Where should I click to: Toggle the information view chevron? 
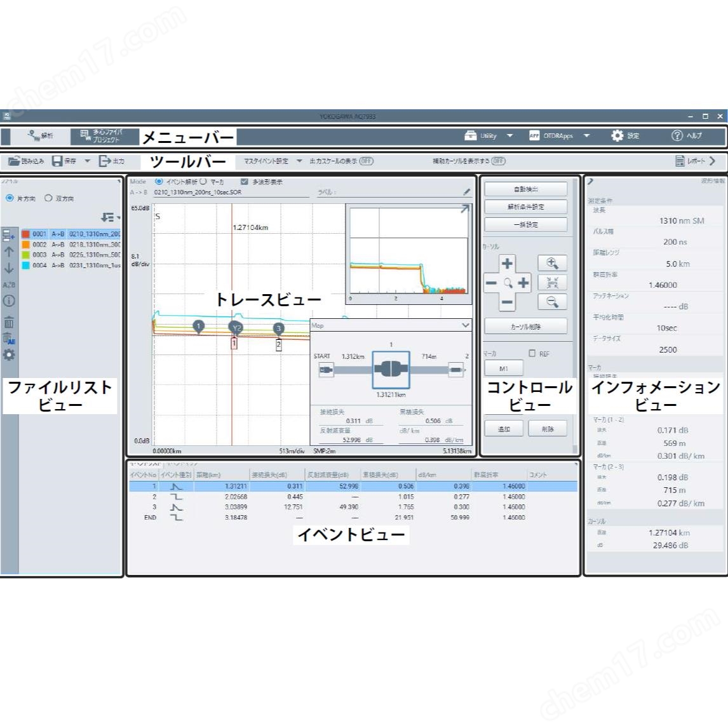[x=591, y=181]
